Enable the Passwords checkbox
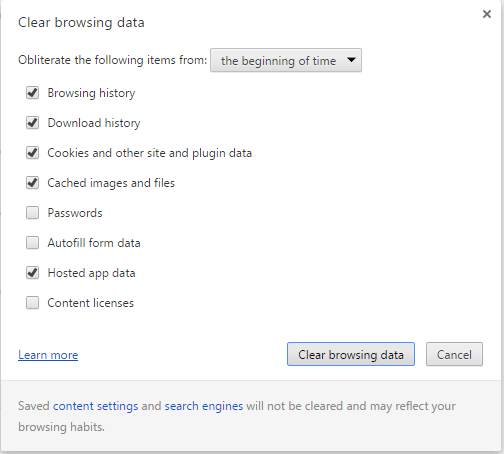This screenshot has width=504, height=454. pyautogui.click(x=32, y=213)
